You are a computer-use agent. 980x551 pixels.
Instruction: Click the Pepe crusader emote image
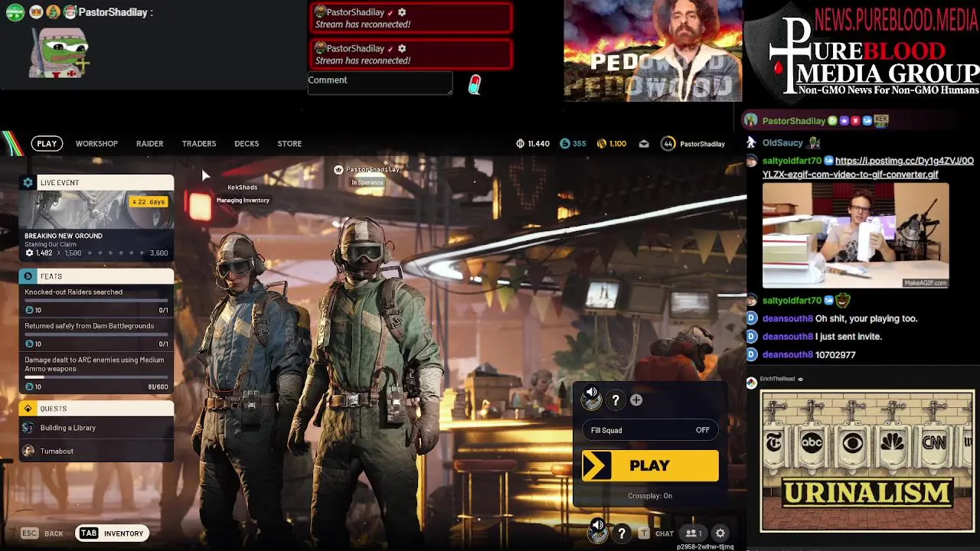coord(60,53)
